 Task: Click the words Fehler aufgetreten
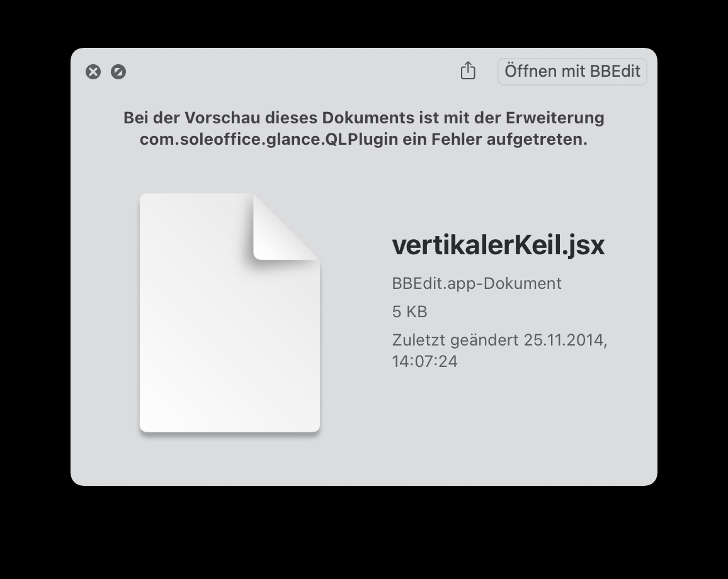pos(509,139)
